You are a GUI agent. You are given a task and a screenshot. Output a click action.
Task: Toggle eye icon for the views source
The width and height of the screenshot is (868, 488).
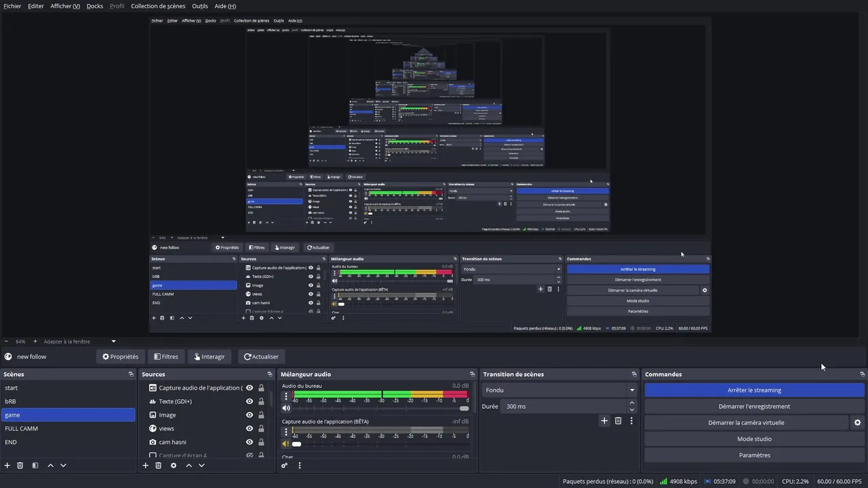(250, 428)
